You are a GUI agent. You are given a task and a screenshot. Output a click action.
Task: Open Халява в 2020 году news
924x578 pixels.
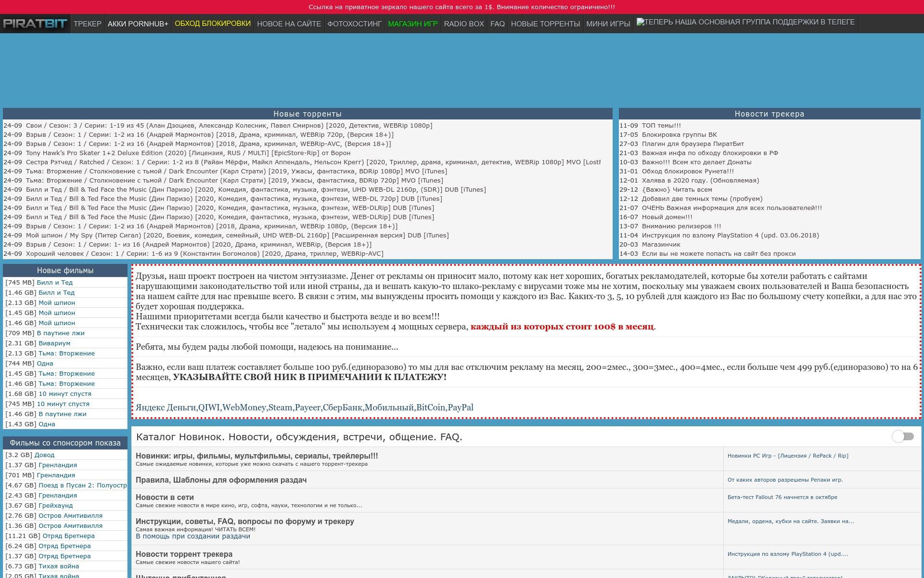tap(700, 180)
